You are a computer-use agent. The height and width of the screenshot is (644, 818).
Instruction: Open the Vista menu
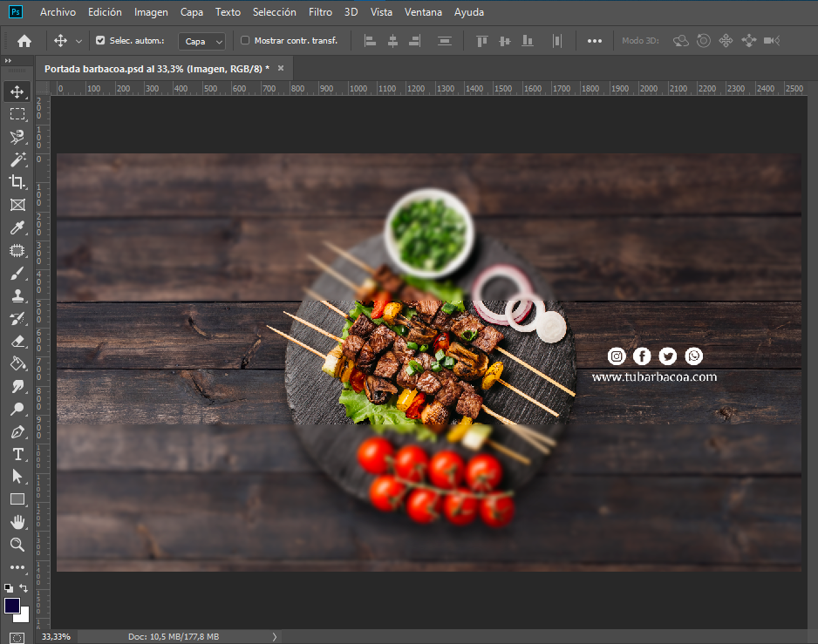pyautogui.click(x=381, y=12)
